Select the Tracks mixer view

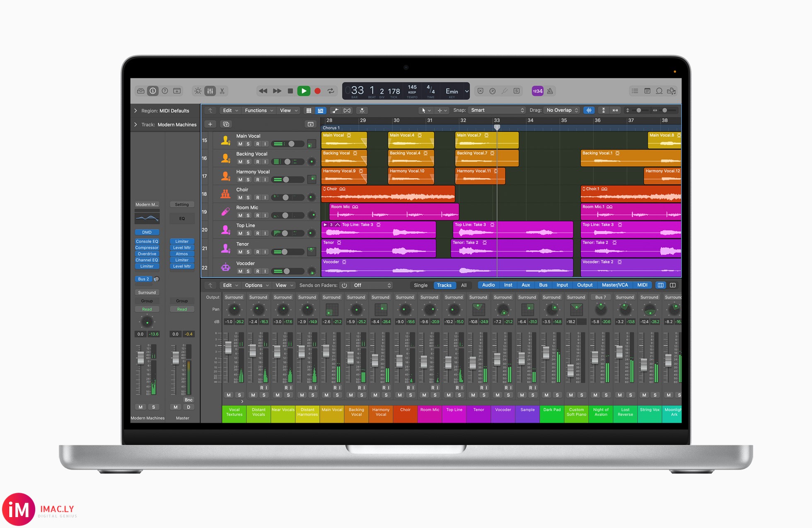(x=444, y=285)
